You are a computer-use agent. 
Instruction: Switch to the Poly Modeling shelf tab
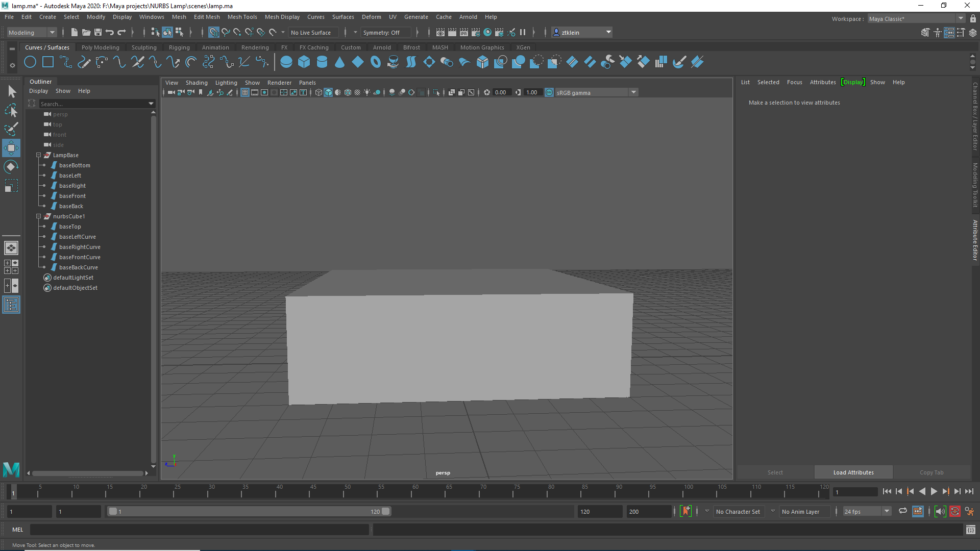click(100, 47)
